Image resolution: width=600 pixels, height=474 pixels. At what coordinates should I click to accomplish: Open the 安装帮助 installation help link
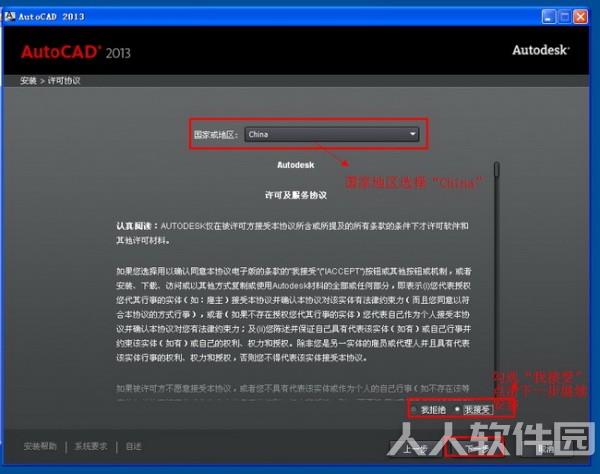[40, 446]
